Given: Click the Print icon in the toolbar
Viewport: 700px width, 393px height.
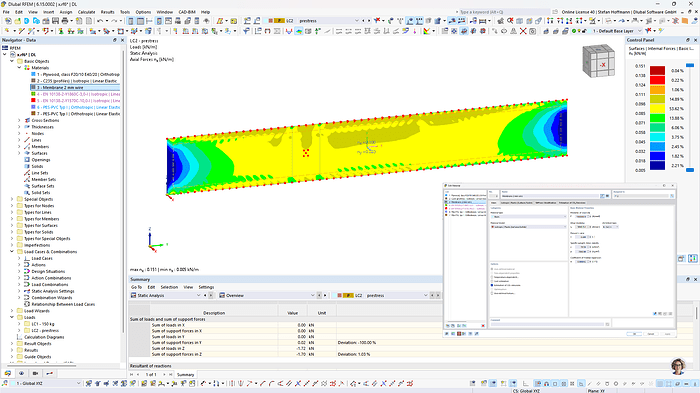Looking at the screenshot, I should 65,21.
